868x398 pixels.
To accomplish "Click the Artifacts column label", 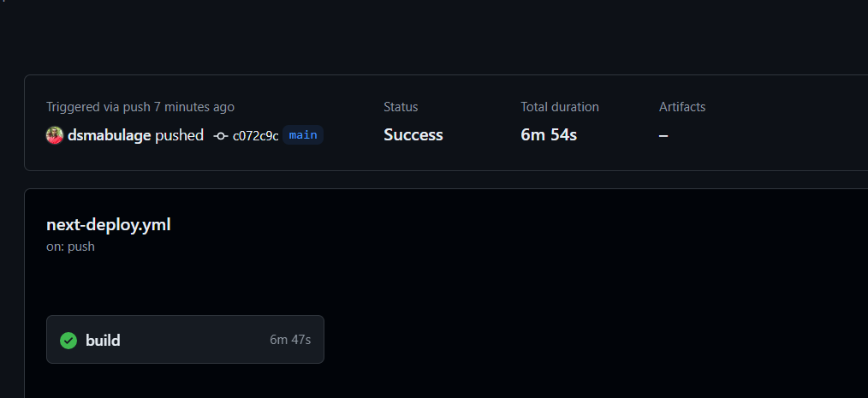I will (682, 107).
